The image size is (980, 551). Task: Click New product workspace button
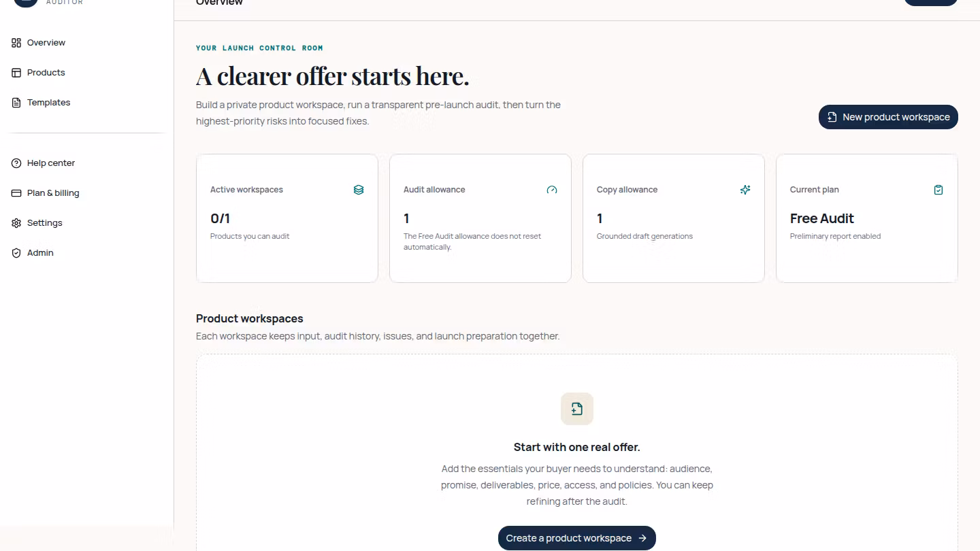[888, 117]
